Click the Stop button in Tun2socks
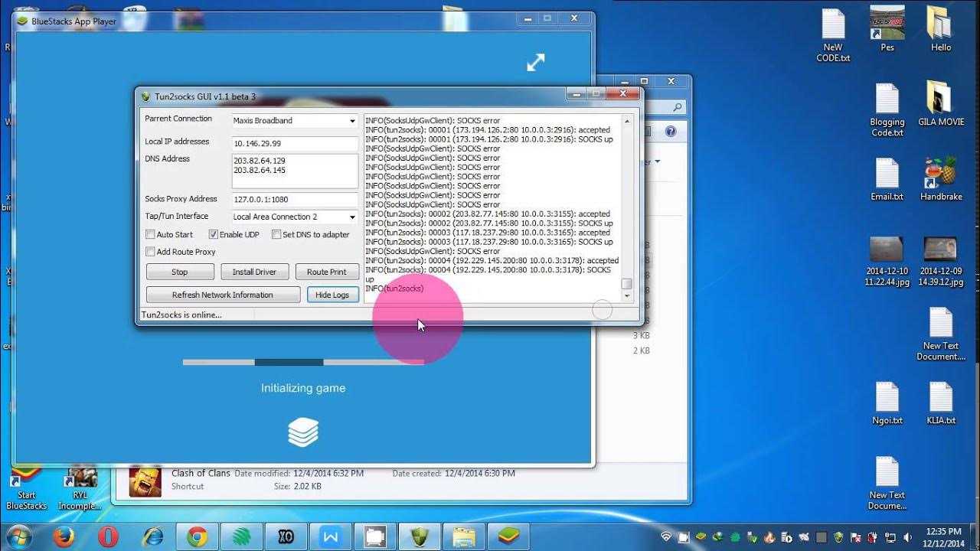Image resolution: width=980 pixels, height=551 pixels. 179,272
